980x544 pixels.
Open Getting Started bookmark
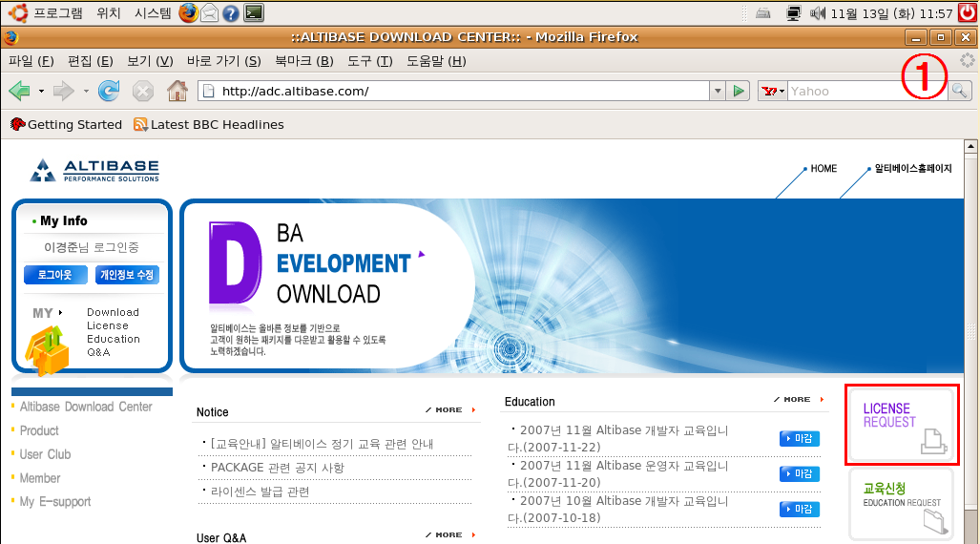(66, 124)
